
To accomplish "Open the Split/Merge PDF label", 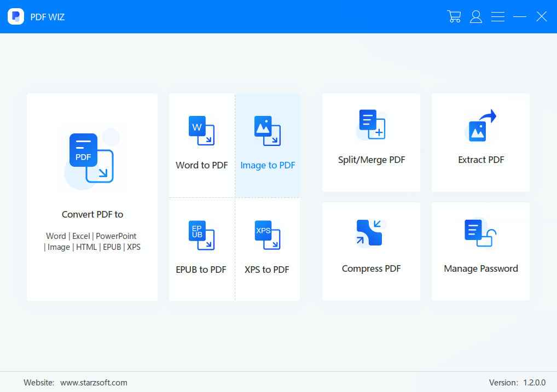I will point(372,160).
